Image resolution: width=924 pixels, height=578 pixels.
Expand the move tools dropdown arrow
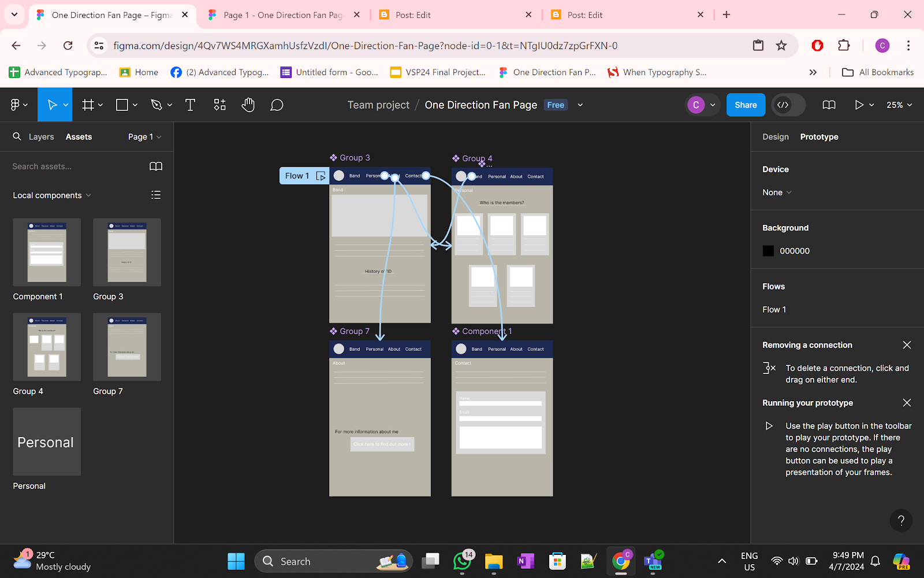point(66,105)
